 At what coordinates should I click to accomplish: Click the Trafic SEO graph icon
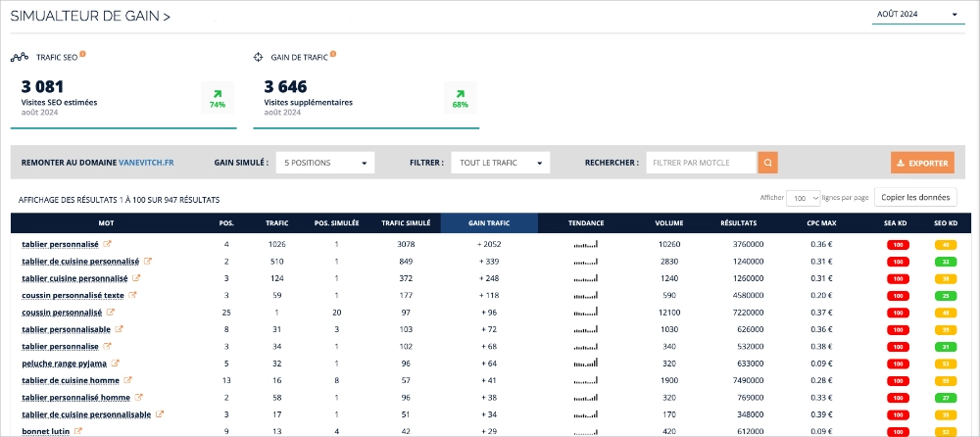pos(20,57)
